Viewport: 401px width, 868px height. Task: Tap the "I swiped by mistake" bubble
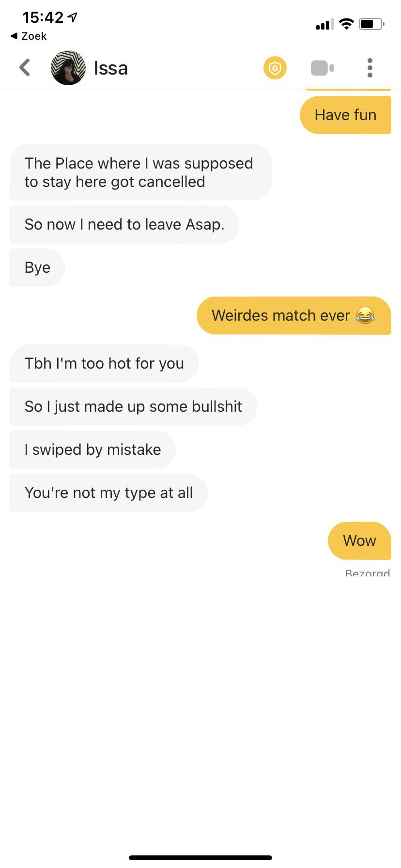click(93, 449)
